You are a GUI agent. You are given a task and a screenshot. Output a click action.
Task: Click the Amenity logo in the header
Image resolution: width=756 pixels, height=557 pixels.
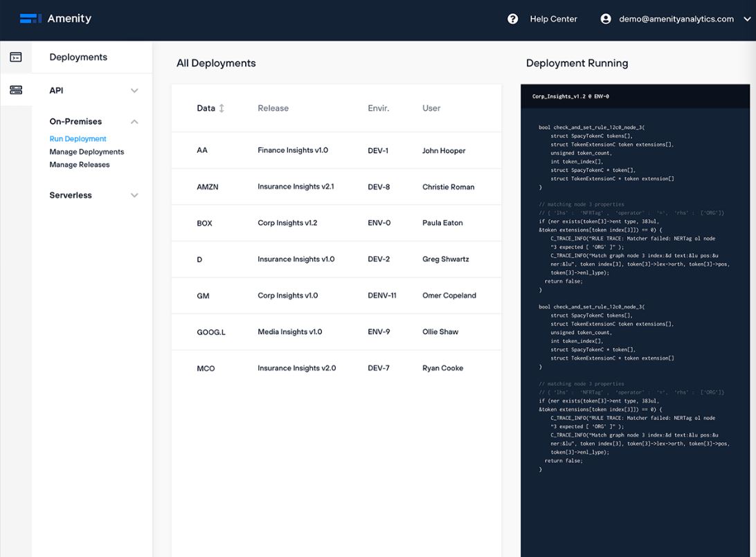click(55, 19)
